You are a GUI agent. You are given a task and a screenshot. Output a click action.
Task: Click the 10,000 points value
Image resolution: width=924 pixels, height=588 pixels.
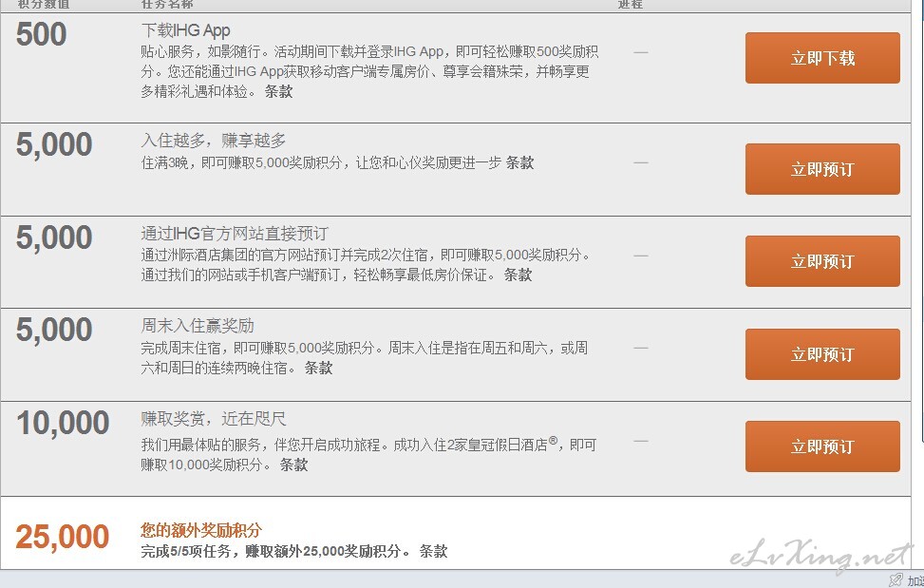click(63, 423)
